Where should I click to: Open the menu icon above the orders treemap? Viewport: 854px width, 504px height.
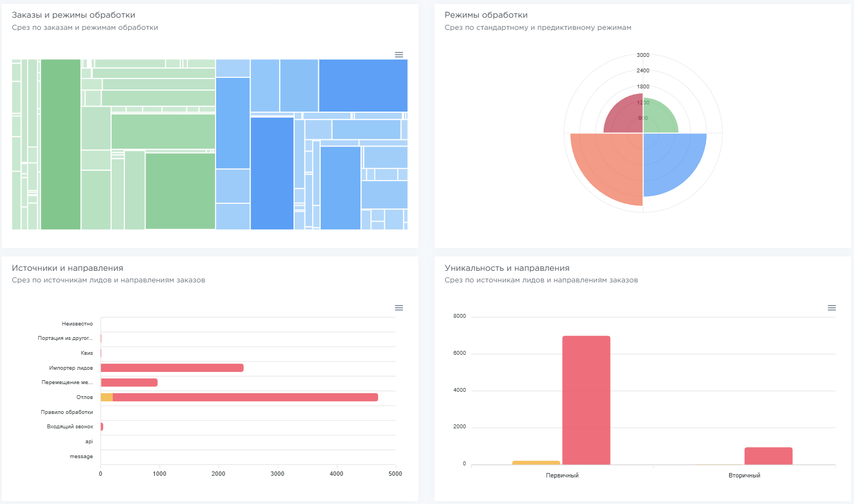[399, 55]
